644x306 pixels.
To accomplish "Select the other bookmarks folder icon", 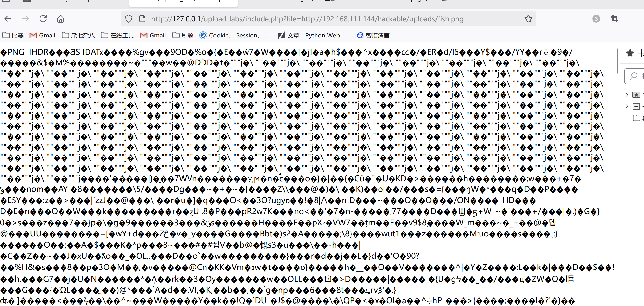I will coord(636,118).
